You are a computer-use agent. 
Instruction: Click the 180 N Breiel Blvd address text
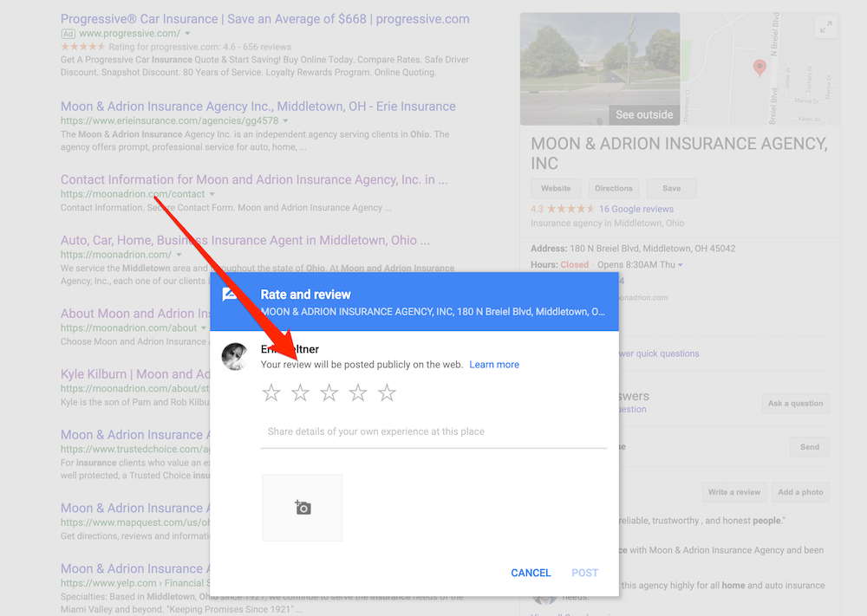pos(653,249)
